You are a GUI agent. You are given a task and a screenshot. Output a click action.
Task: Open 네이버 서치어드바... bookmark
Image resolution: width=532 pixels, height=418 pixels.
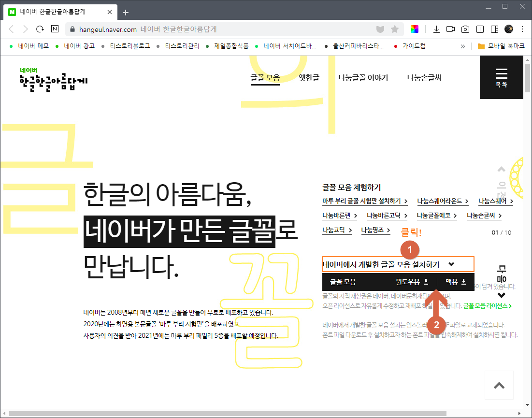tap(286, 46)
